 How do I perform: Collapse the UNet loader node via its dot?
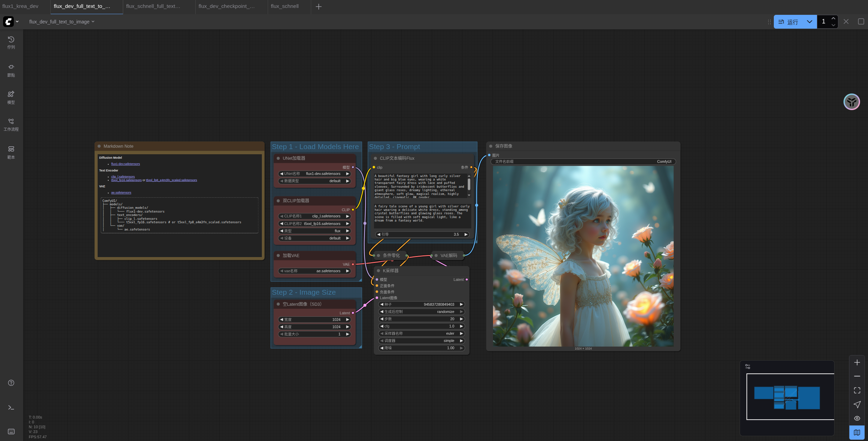pos(278,158)
